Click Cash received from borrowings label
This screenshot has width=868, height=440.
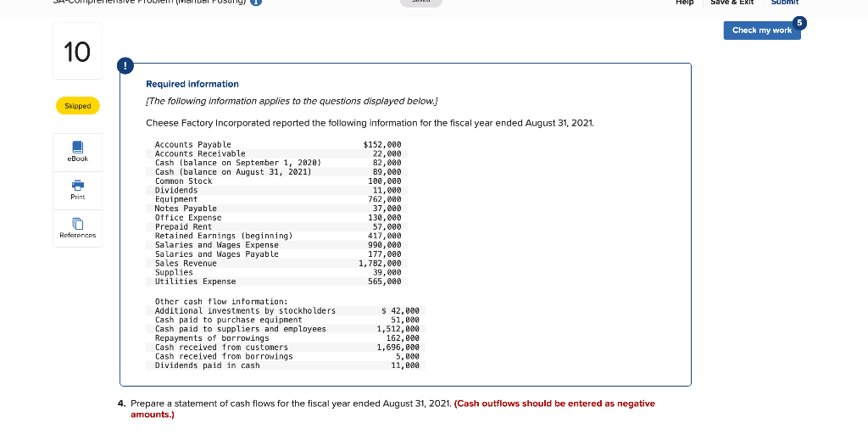tap(224, 356)
